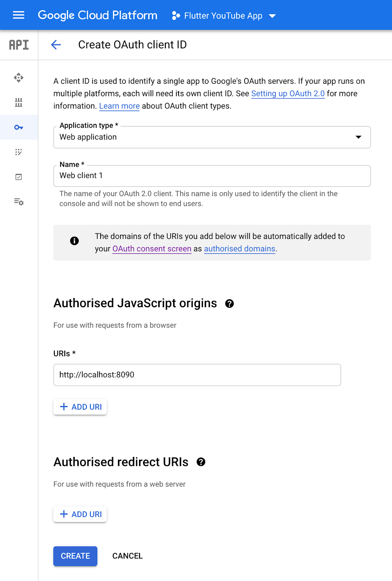Viewport: 392px width, 581px height.
Task: Open the OAuth consent screen sidebar icon
Action: 19,152
